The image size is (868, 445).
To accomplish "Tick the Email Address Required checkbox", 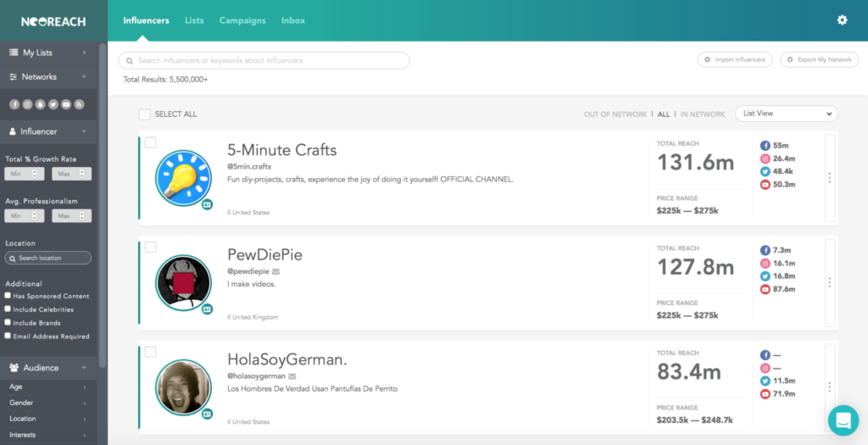I will pyautogui.click(x=8, y=336).
